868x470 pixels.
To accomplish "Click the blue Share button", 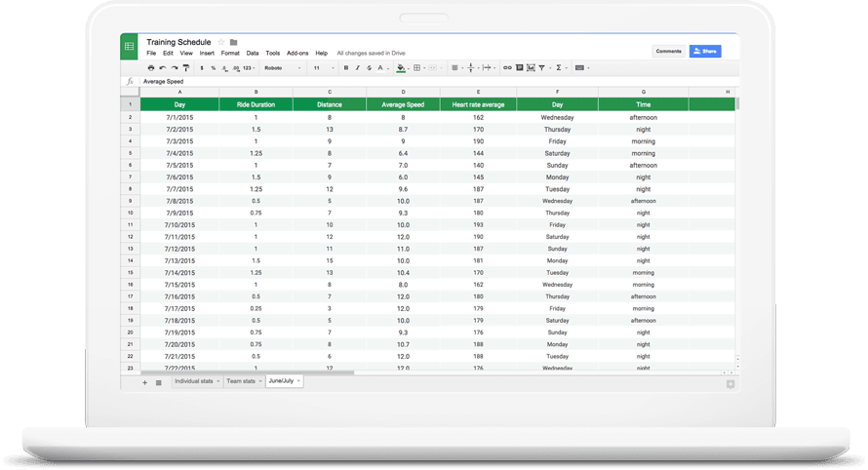I will click(x=705, y=51).
